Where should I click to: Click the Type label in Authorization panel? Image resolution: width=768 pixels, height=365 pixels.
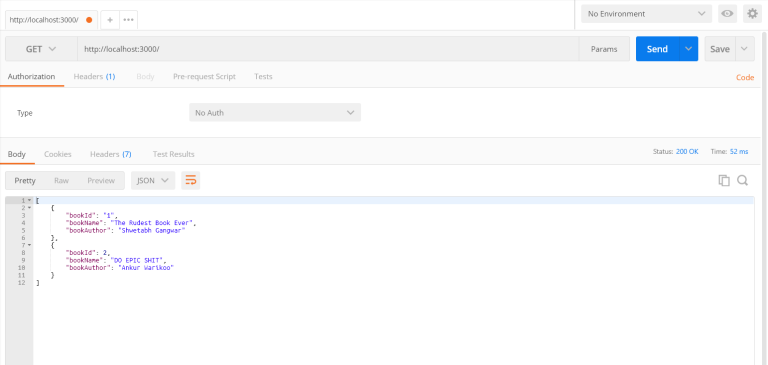24,113
